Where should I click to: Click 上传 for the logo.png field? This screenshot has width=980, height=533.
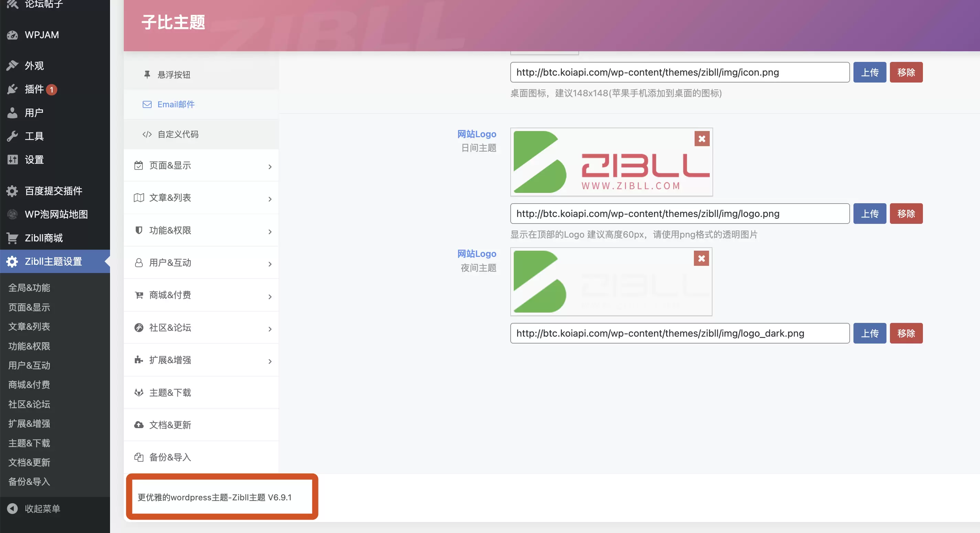pyautogui.click(x=870, y=214)
